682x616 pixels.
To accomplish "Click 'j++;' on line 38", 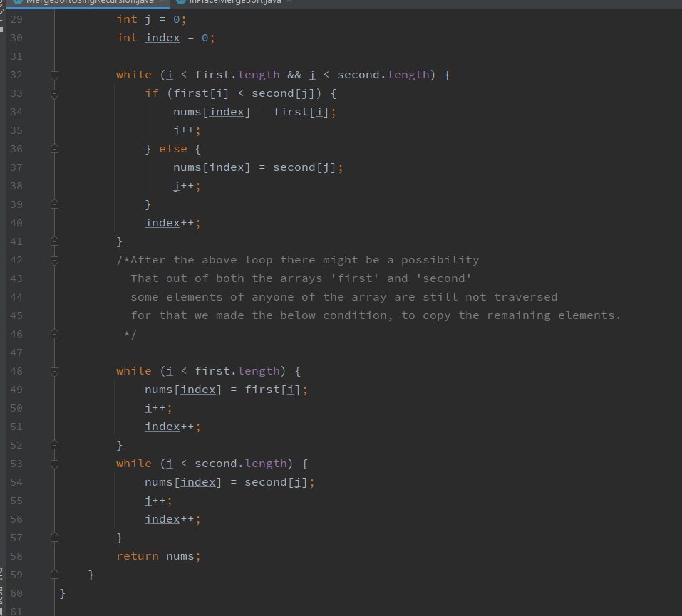I will click(x=187, y=186).
